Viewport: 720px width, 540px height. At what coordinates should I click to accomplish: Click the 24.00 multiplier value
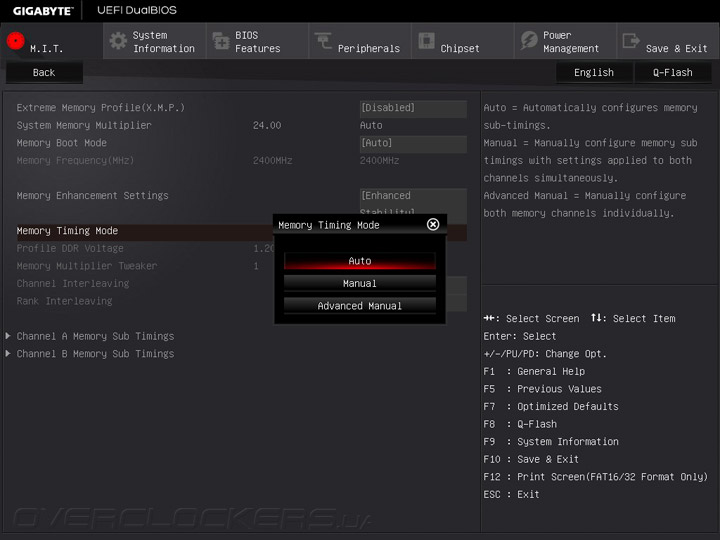[x=267, y=125]
